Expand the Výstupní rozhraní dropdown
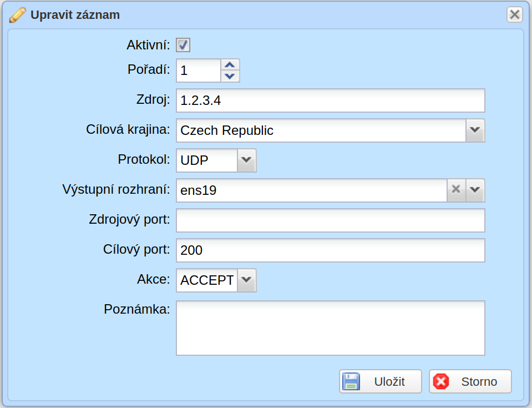The image size is (532, 408). point(475,190)
